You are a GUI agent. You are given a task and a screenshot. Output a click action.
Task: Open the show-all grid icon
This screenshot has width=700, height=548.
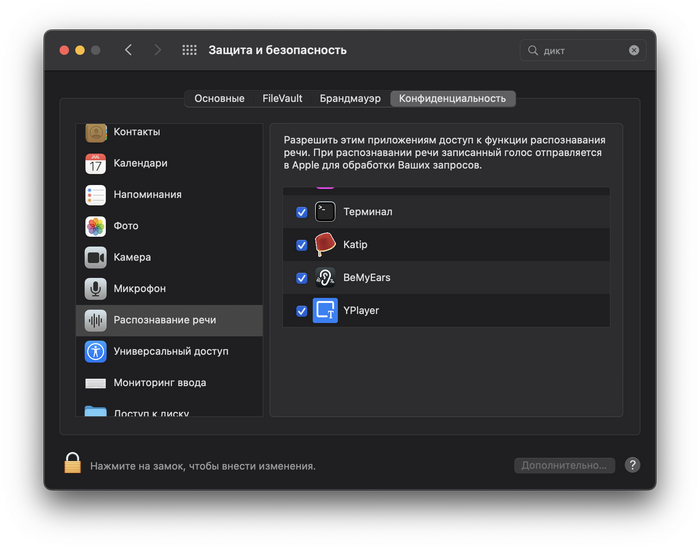click(x=189, y=50)
